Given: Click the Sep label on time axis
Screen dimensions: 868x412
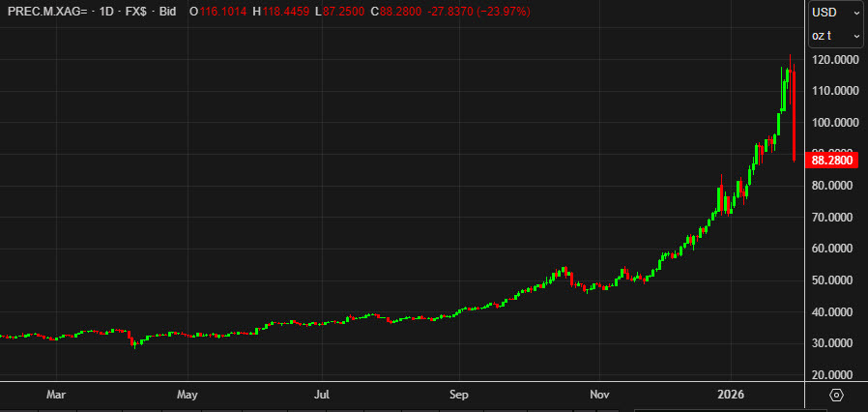Looking at the screenshot, I should (x=459, y=395).
